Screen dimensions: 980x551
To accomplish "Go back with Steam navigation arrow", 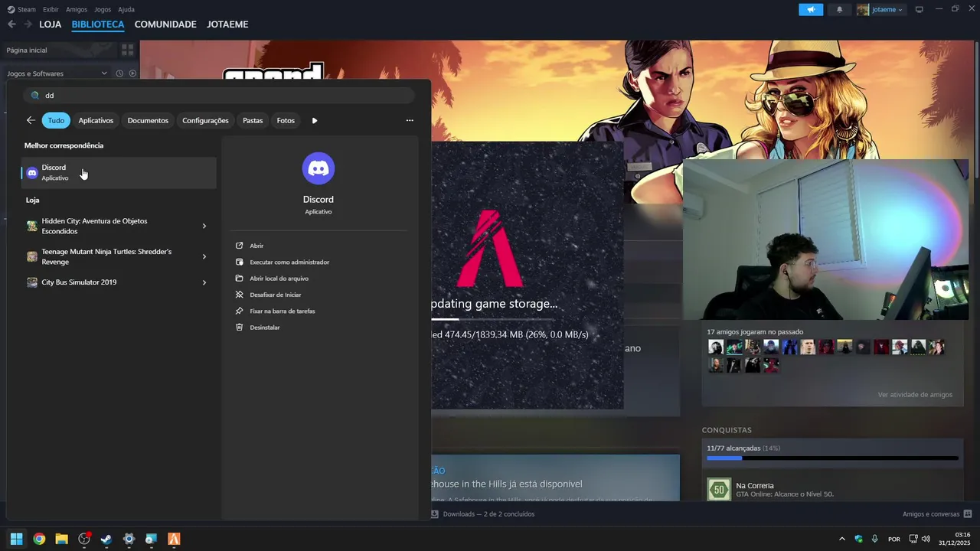I will 11,24.
